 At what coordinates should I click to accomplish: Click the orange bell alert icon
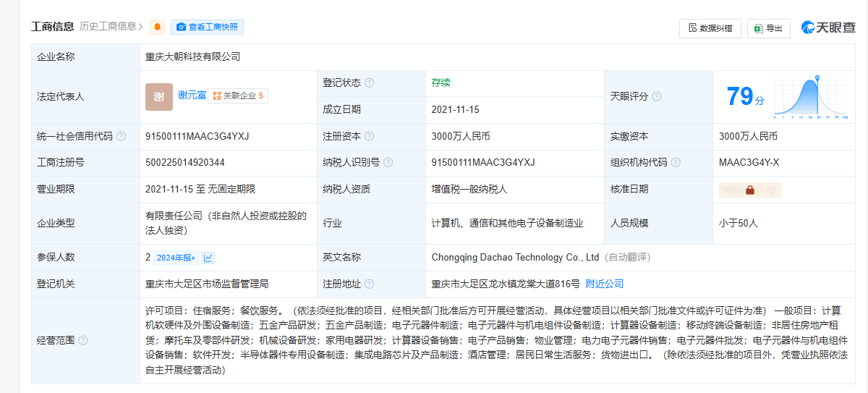pos(157,28)
